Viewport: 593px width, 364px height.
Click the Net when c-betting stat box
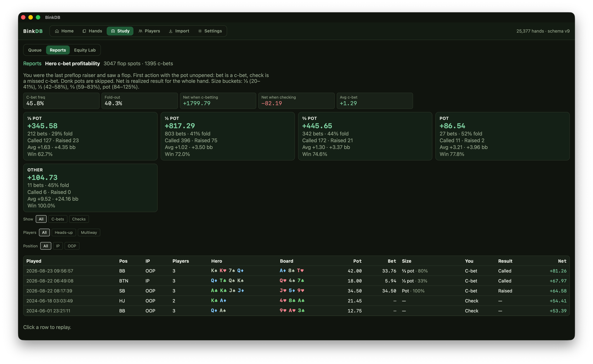[218, 101]
